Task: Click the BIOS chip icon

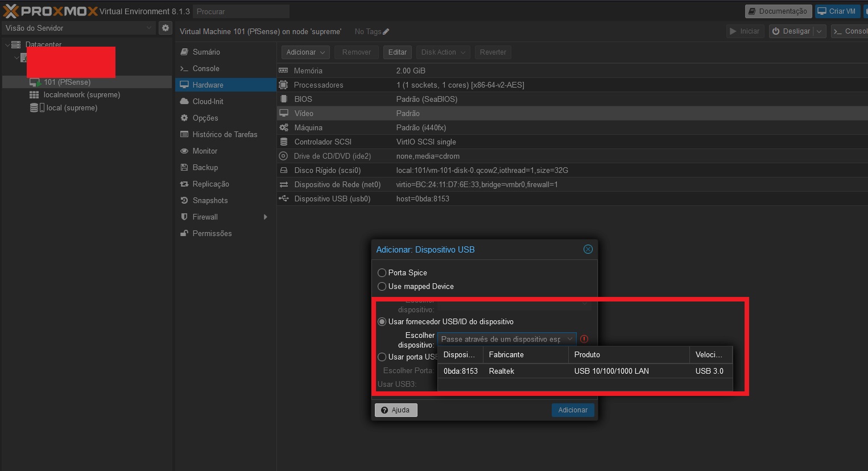Action: 283,99
